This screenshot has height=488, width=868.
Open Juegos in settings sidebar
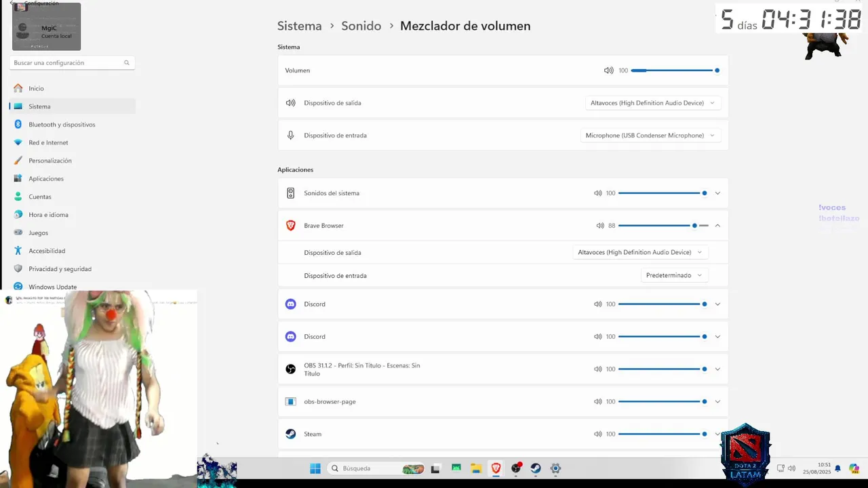pyautogui.click(x=73, y=233)
